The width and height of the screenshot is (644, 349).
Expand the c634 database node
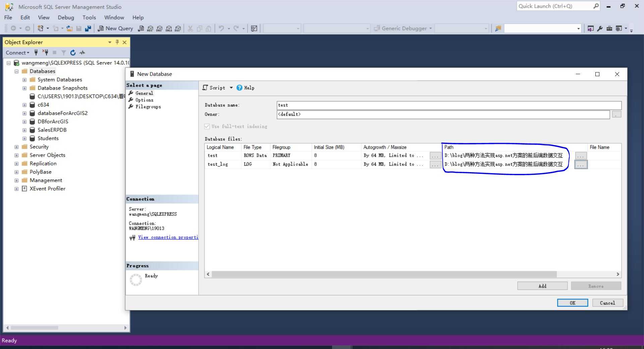point(24,105)
